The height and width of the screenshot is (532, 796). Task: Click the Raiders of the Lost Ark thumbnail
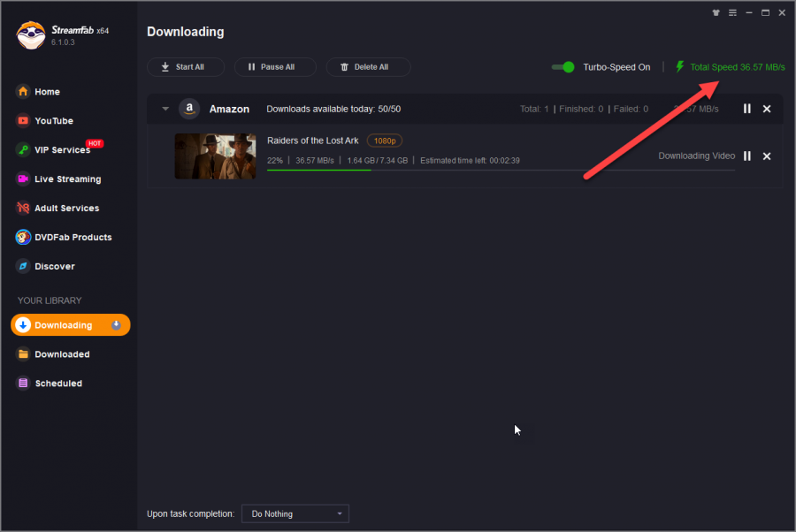(215, 156)
